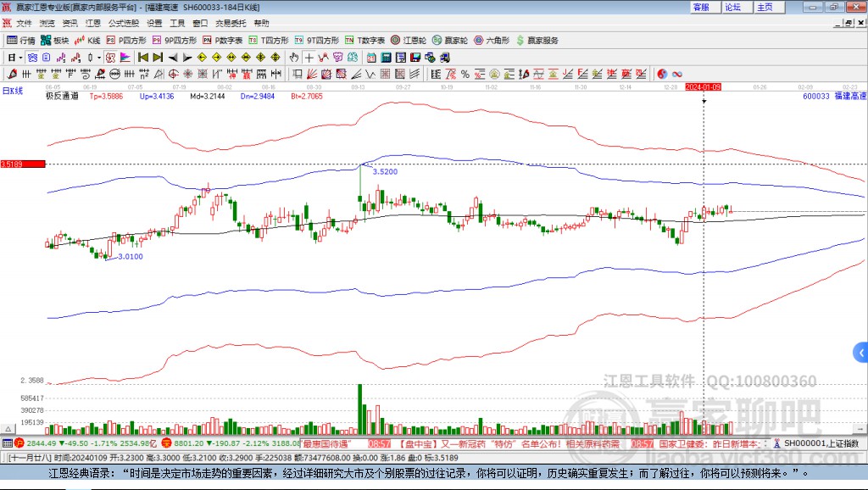This screenshot has height=490, width=868.
Task: Click the save floppy disk icon
Action: (415, 58)
